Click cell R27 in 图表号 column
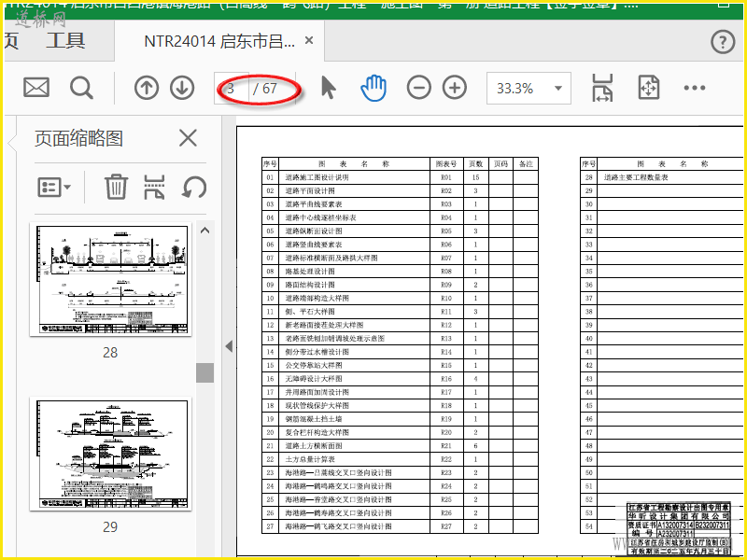The height and width of the screenshot is (560, 747). tap(446, 526)
